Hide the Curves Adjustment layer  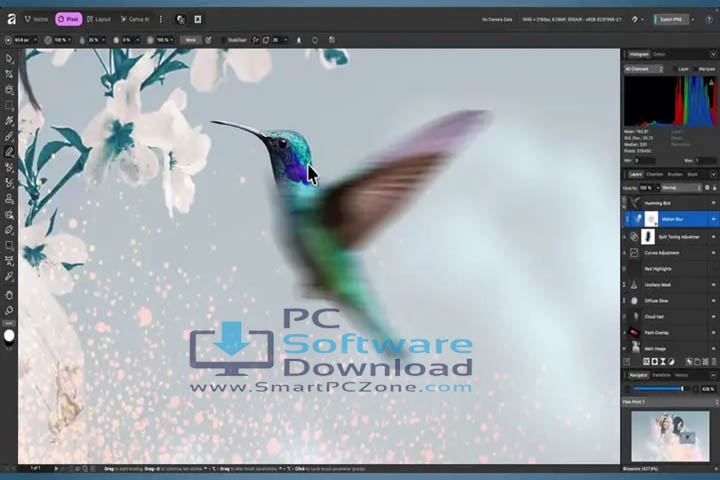(x=714, y=253)
